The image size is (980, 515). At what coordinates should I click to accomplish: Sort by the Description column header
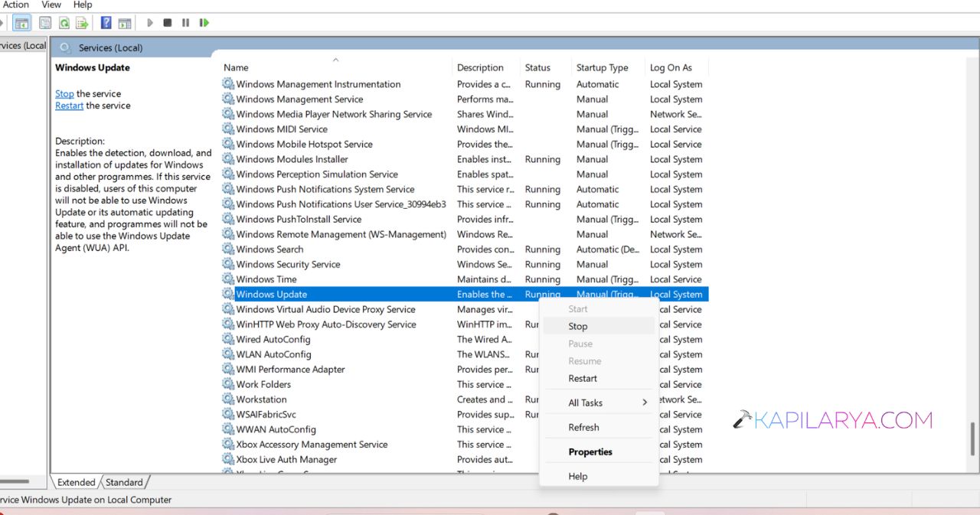tap(486, 67)
